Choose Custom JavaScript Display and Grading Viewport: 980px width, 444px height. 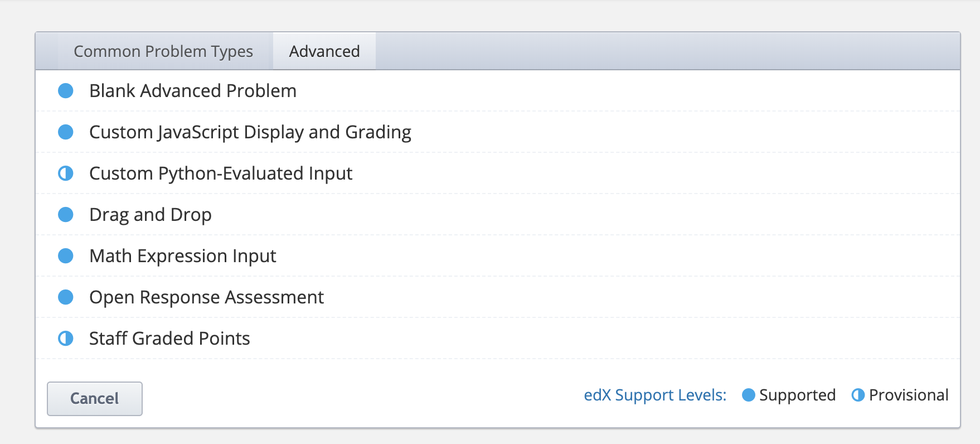[497, 132]
